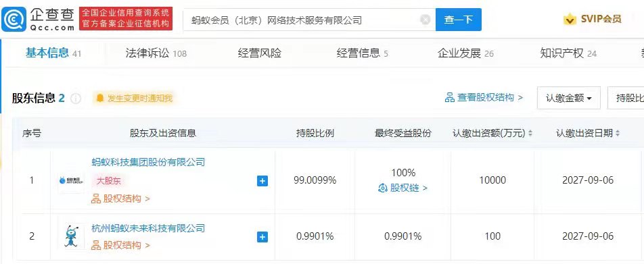Clear the search box with the X icon
Image resolution: width=644 pixels, height=264 pixels.
tap(425, 20)
